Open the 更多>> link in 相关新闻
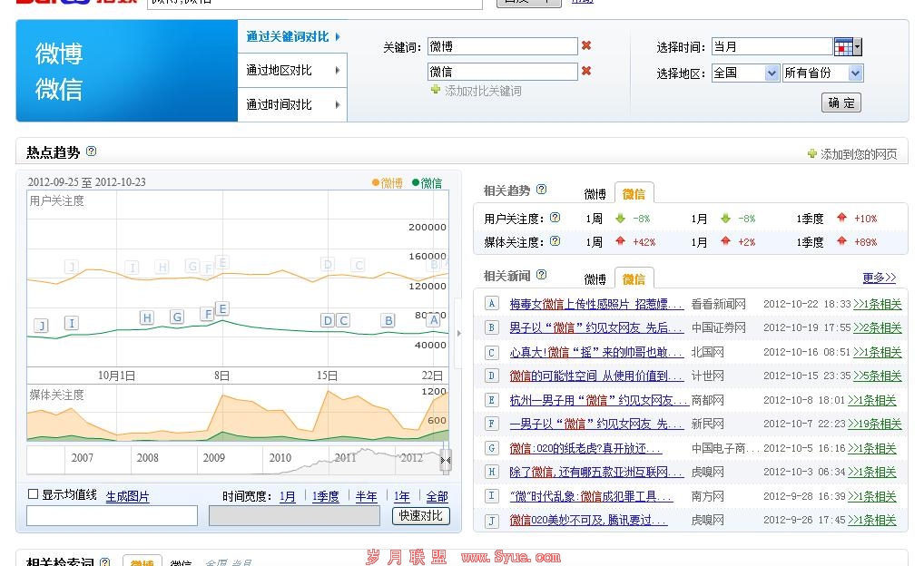The width and height of the screenshot is (924, 566). click(880, 278)
